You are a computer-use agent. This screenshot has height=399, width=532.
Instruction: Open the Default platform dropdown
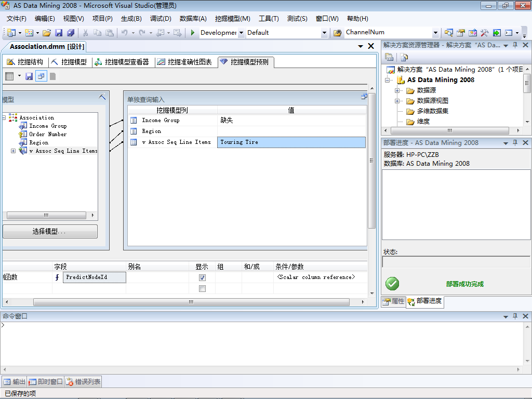click(324, 33)
